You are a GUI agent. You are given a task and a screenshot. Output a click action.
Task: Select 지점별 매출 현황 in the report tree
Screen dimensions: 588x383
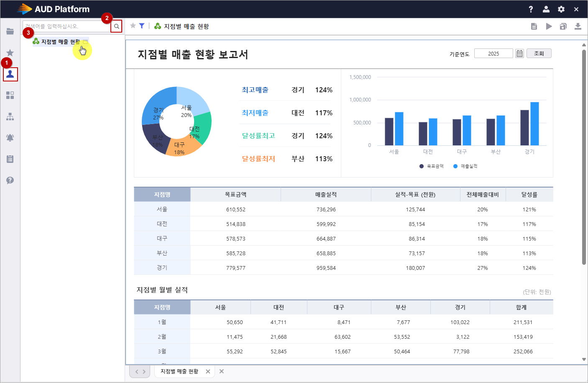(60, 42)
